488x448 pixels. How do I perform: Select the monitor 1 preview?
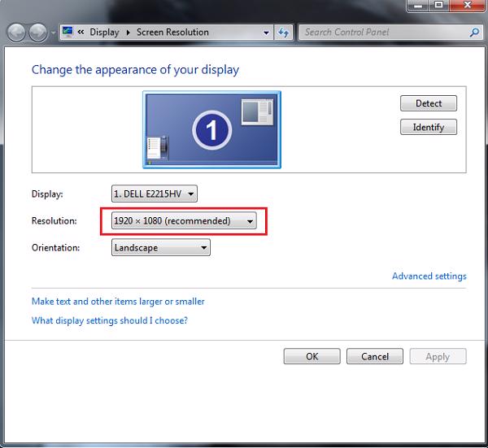[211, 129]
